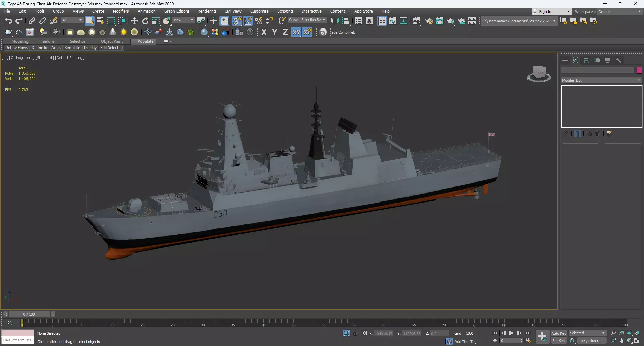Expand the Modifier List dropdown
Viewport: 644px width, 346px height.
(x=602, y=80)
